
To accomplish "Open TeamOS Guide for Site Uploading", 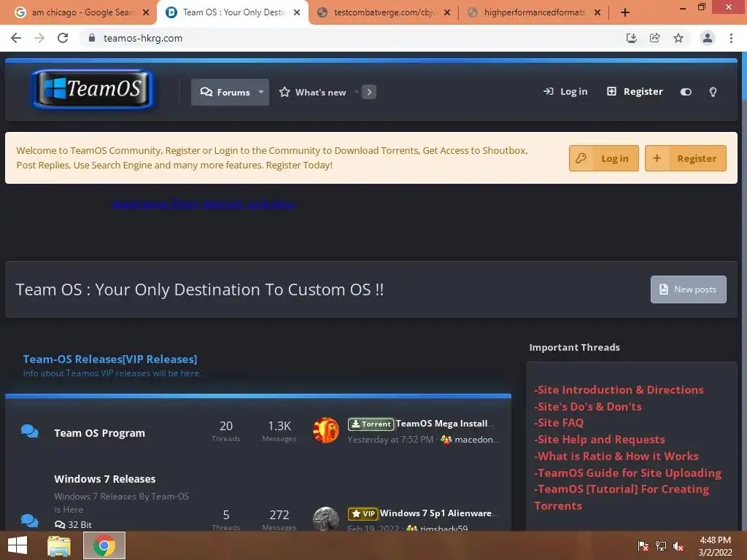I will tap(628, 472).
